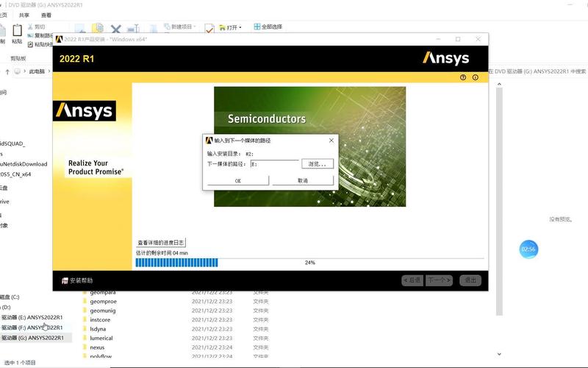
Task: Click 全部选择 select all in Explorer
Action: 268,26
